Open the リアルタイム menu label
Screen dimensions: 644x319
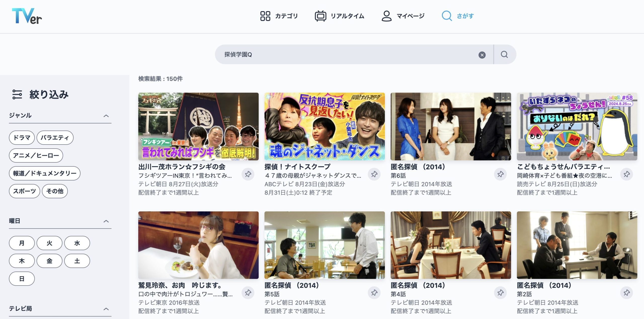click(347, 16)
